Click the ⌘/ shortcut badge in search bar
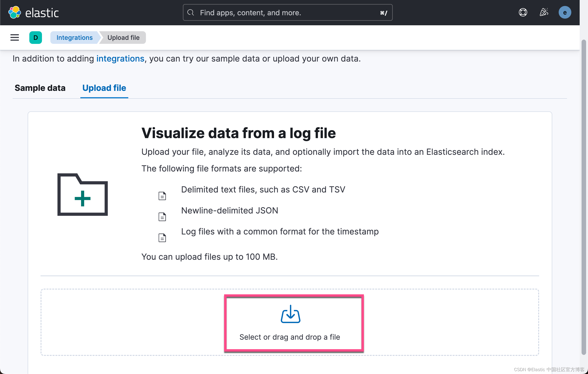588x374 pixels. click(x=383, y=12)
